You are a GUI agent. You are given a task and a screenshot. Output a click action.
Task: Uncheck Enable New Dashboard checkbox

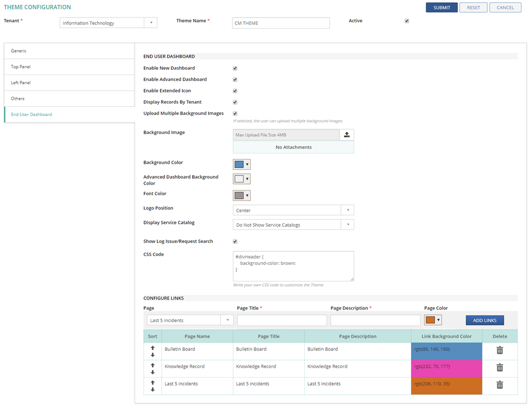tap(235, 68)
